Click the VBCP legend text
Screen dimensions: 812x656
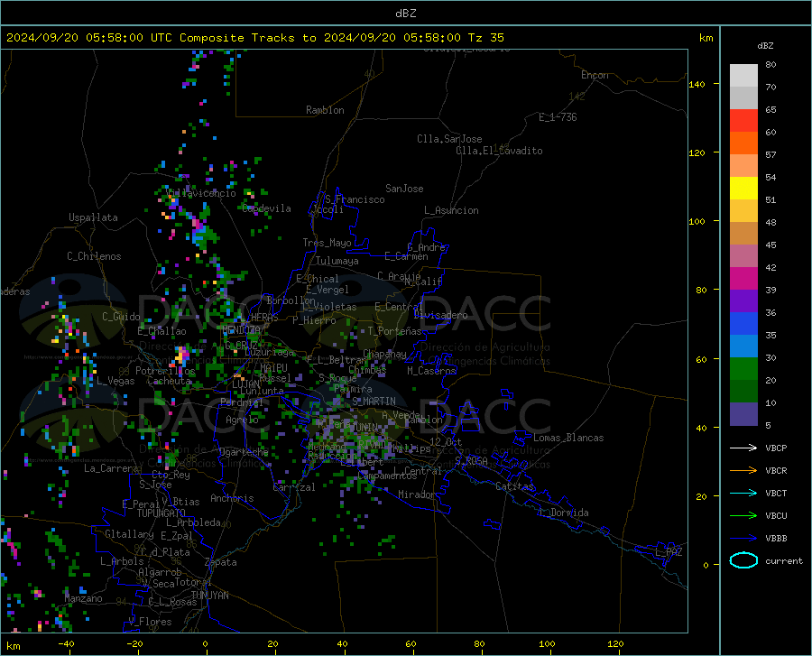click(776, 448)
